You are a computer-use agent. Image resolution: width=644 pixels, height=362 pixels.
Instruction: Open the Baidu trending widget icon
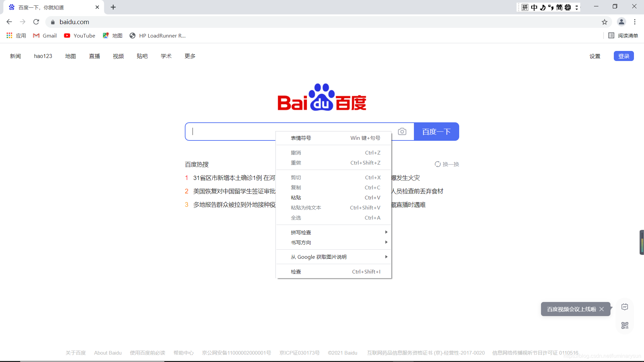pyautogui.click(x=624, y=307)
